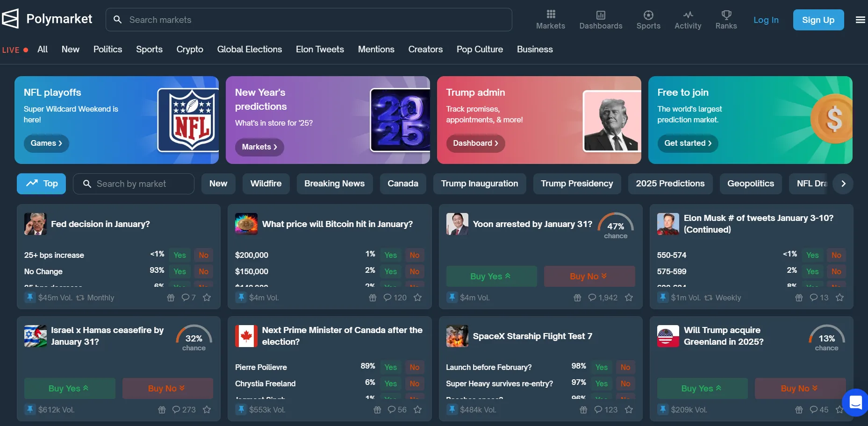The height and width of the screenshot is (426, 868).
Task: Click the Fed decision card thumbnail image
Action: click(36, 224)
